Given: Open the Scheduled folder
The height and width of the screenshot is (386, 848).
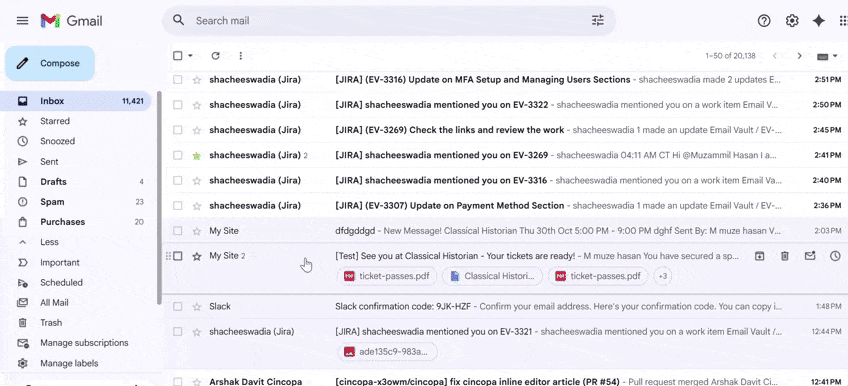Looking at the screenshot, I should pyautogui.click(x=77, y=282).
